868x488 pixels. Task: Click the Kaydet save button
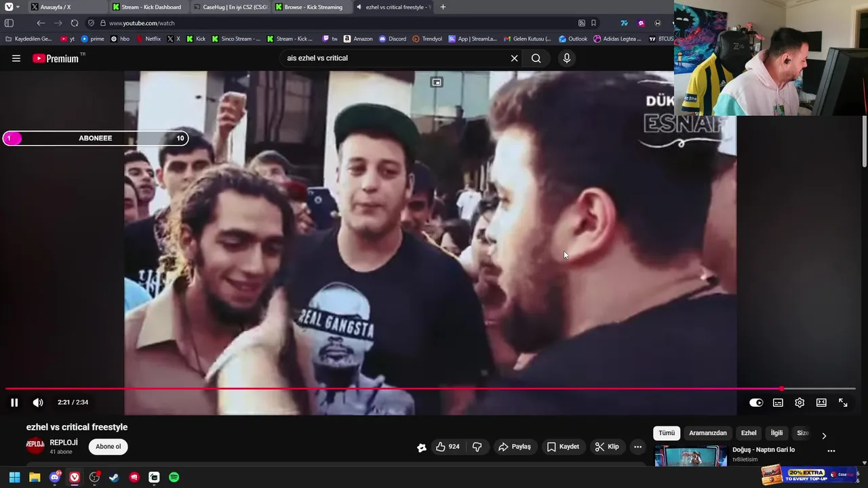[563, 447]
